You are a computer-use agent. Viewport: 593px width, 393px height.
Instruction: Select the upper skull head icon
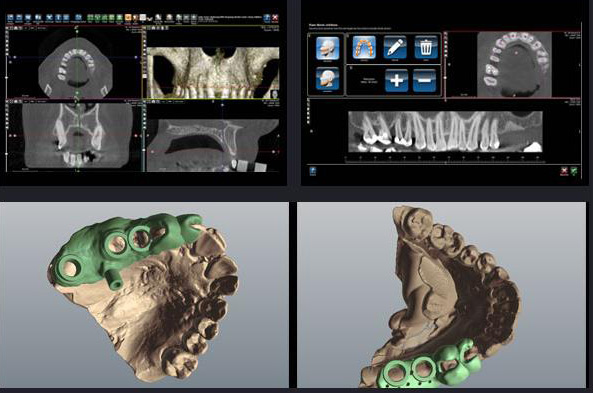(x=327, y=48)
